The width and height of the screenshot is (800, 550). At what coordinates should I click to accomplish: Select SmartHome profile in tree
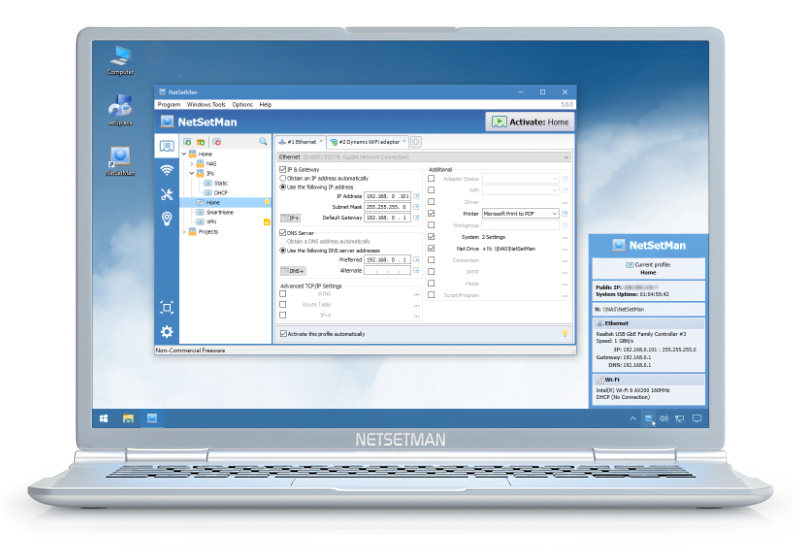point(220,212)
